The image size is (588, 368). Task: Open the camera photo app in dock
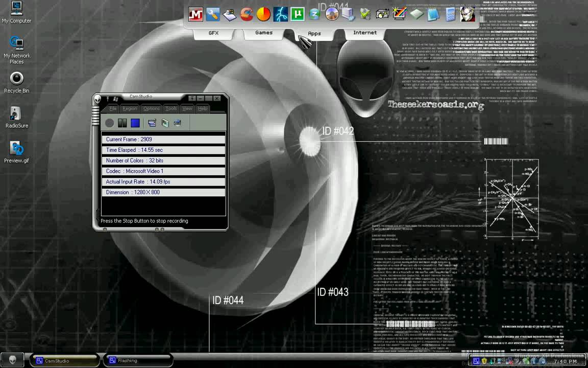(382, 15)
